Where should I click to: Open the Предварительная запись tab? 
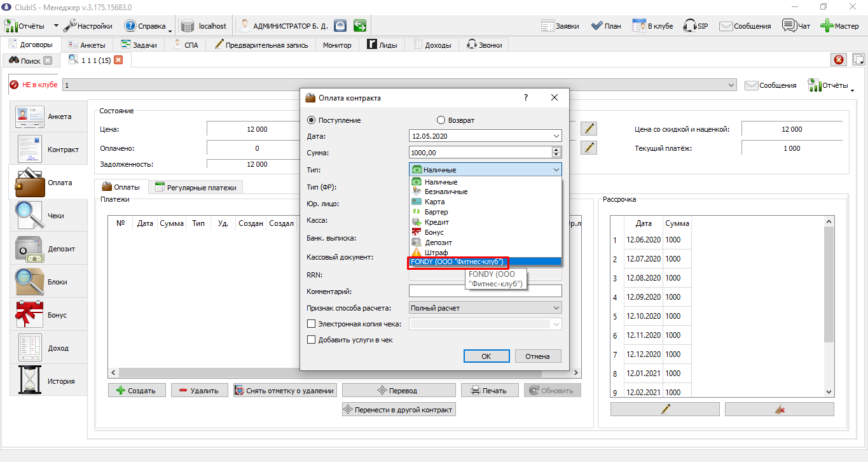coord(261,45)
